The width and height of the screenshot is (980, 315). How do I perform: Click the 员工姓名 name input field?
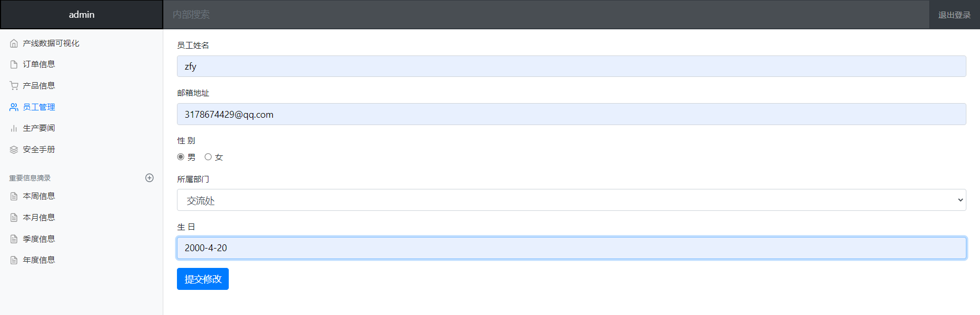coord(571,66)
